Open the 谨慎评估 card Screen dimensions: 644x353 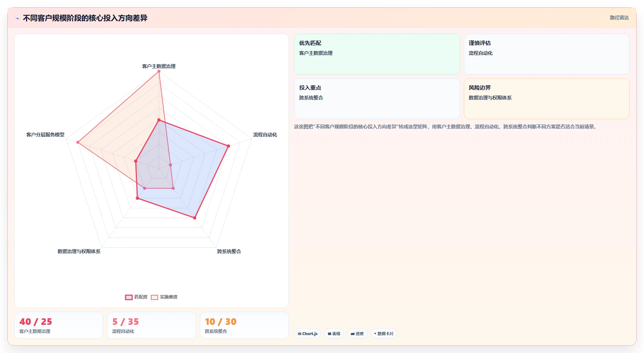click(547, 54)
